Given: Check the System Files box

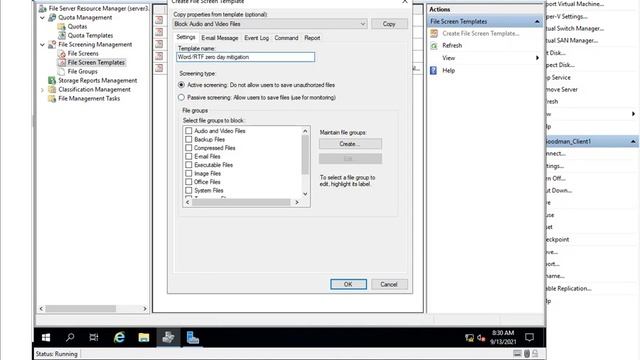Looking at the screenshot, I should tap(189, 190).
